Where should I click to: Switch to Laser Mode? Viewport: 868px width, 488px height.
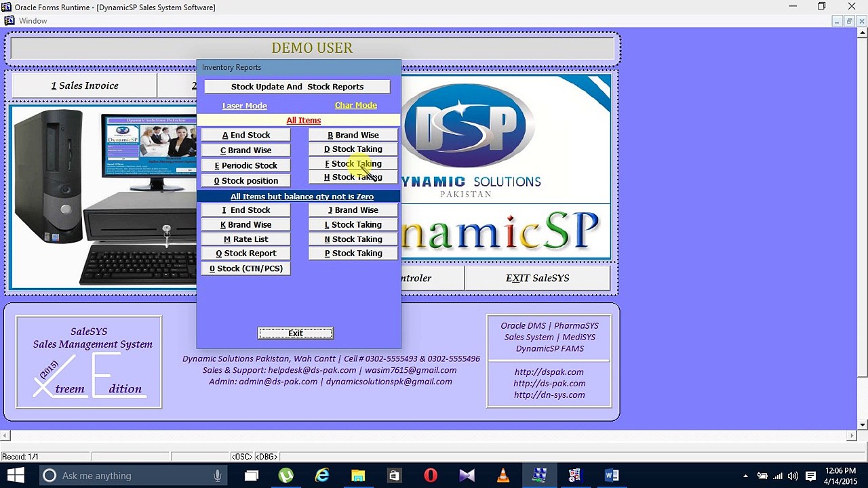tap(245, 106)
